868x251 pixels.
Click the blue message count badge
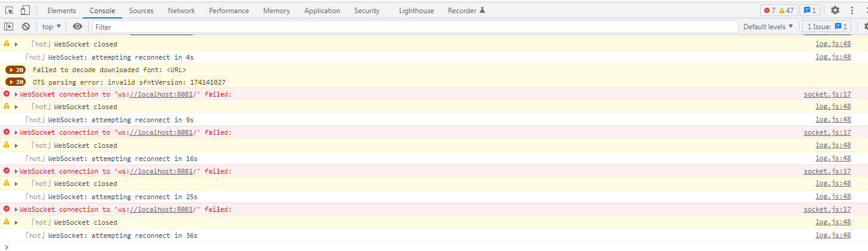point(810,10)
